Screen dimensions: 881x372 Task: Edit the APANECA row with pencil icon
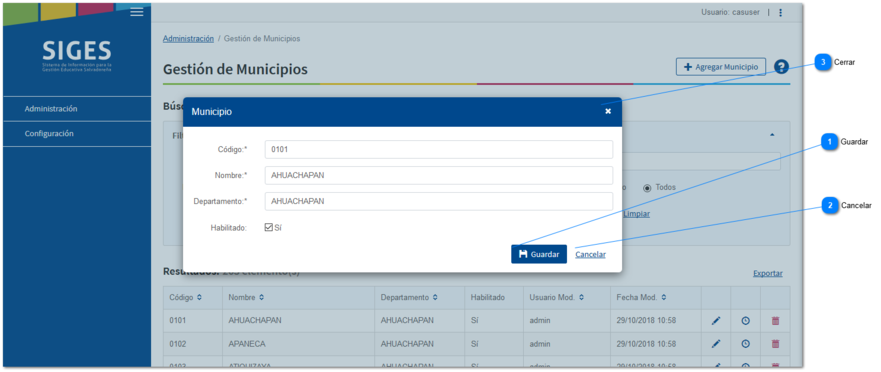click(x=716, y=343)
